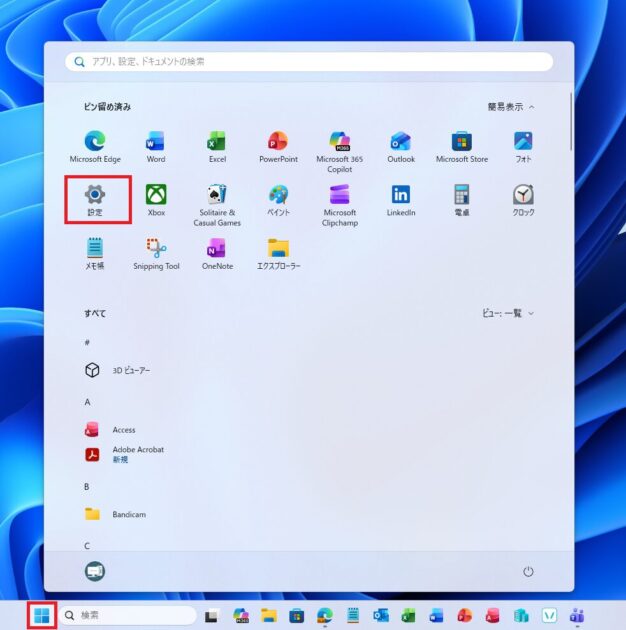Image resolution: width=626 pixels, height=630 pixels.
Task: Open Microsoft 365 Copilot pinned app
Action: (x=340, y=152)
